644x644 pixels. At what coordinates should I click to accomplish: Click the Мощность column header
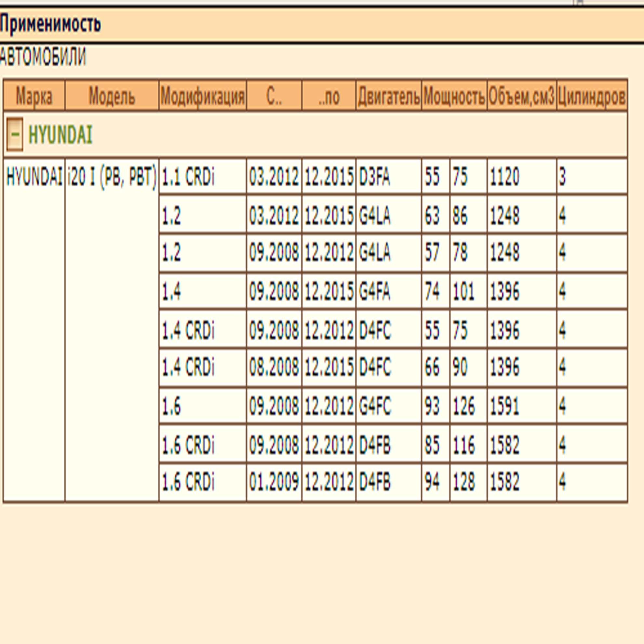pos(454,97)
